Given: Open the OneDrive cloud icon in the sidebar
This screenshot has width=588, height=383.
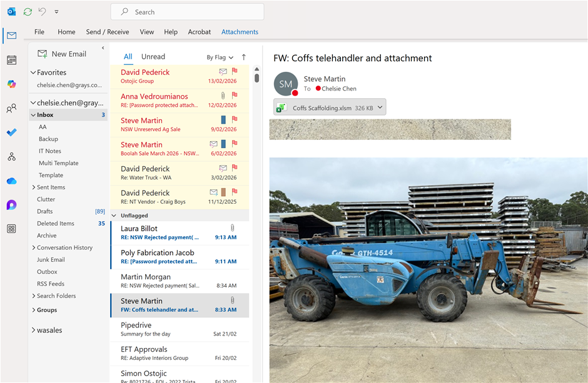Looking at the screenshot, I should (11, 181).
